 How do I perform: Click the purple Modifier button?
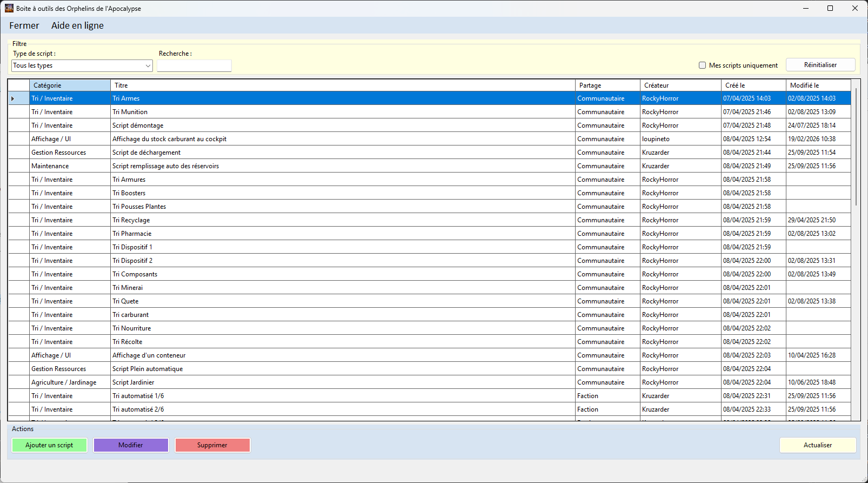pos(131,445)
